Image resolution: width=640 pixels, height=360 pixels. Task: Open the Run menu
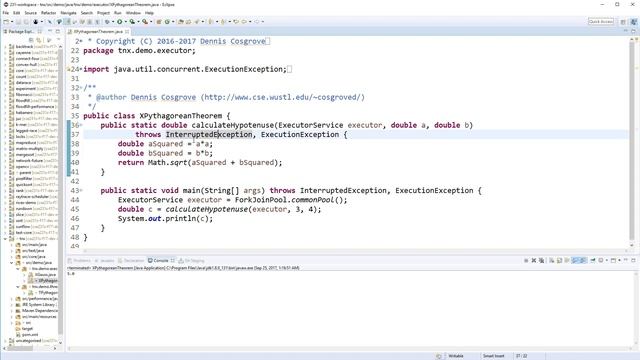[x=118, y=13]
